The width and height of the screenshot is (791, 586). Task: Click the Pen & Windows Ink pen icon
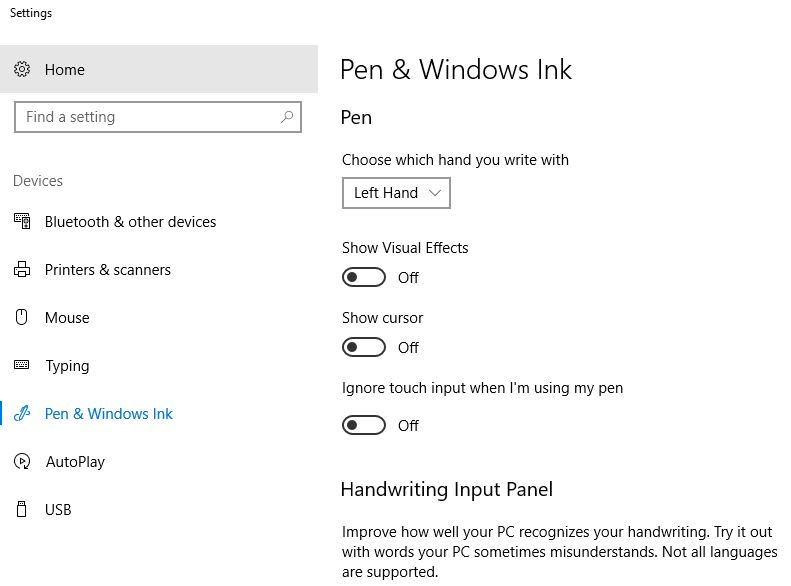pyautogui.click(x=22, y=414)
